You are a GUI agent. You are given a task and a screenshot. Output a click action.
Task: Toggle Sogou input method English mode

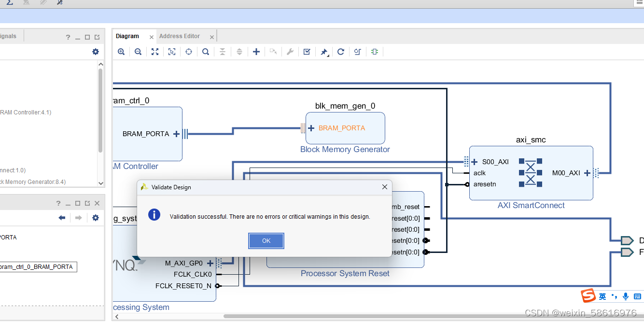[602, 296]
